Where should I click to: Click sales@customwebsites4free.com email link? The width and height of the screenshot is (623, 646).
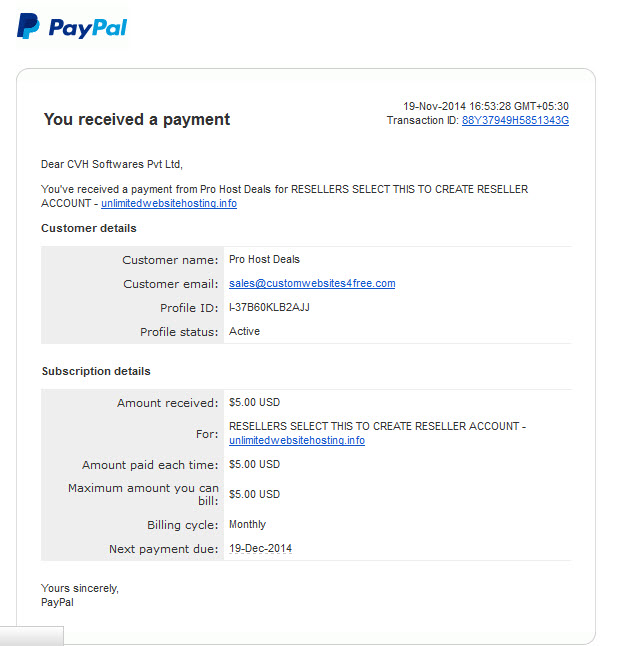pos(312,283)
